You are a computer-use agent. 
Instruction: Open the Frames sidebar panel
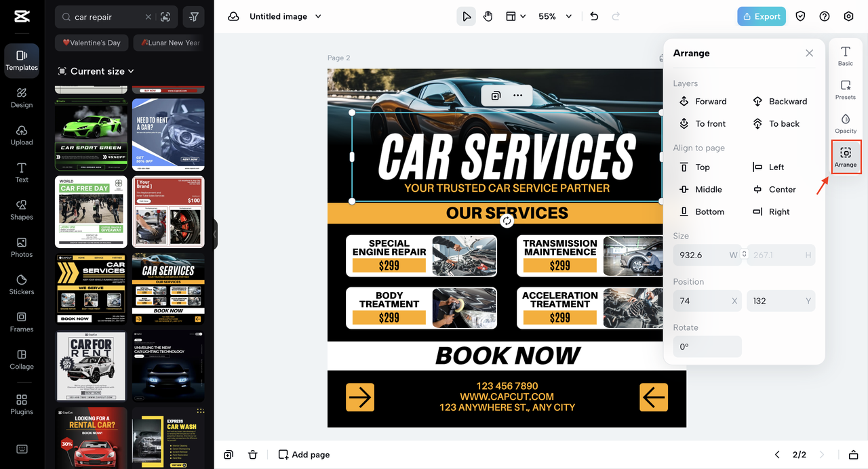tap(22, 322)
